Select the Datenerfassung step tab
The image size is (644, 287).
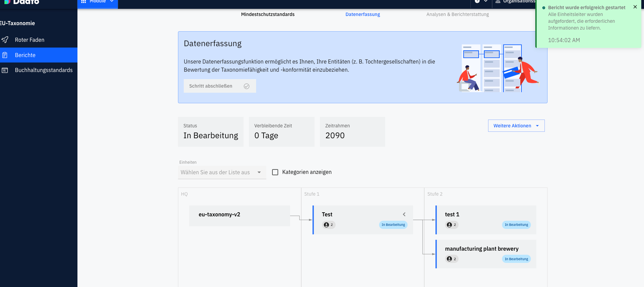363,14
